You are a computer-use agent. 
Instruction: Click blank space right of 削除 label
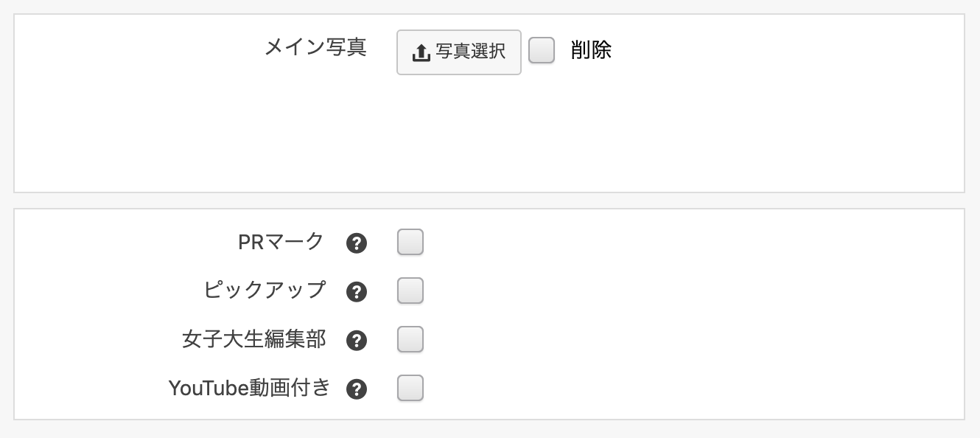click(774, 50)
